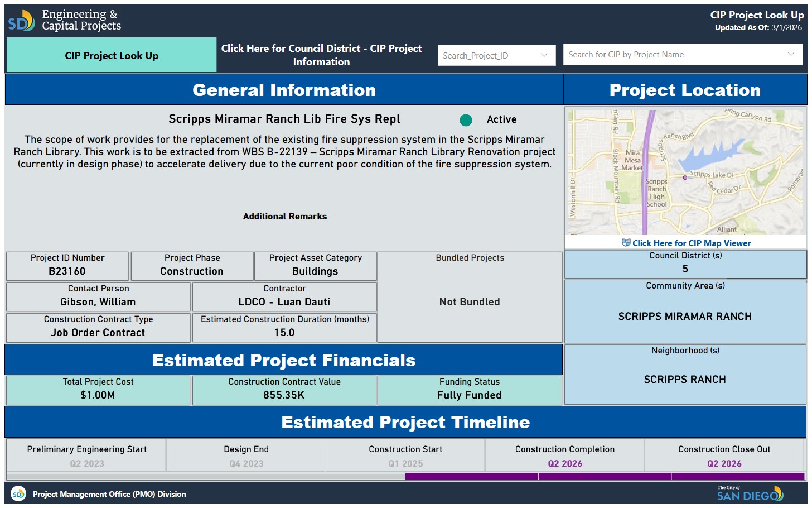Click the Contact Person Gibson, William card
This screenshot has height=508, width=812.
coord(98,296)
